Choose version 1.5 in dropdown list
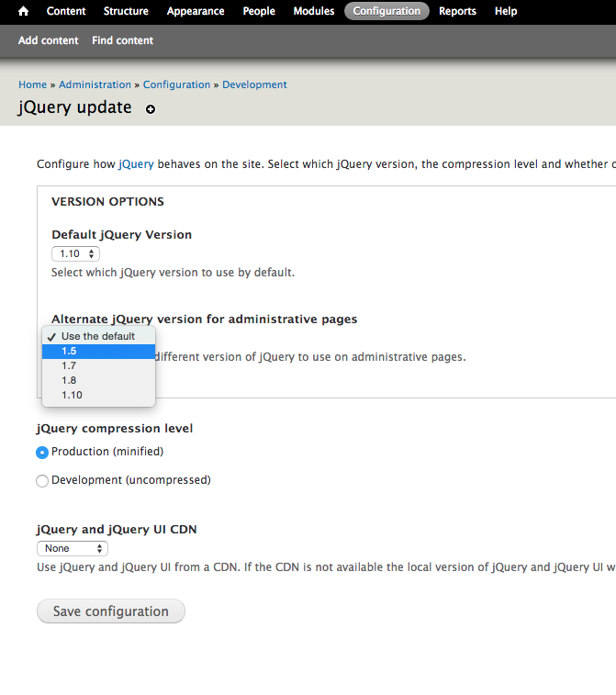This screenshot has width=616, height=695. [x=98, y=351]
